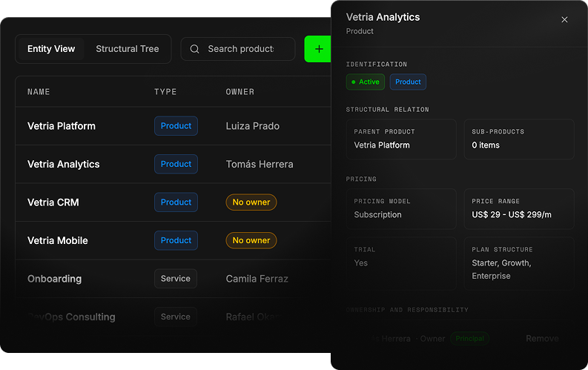The height and width of the screenshot is (370, 588).
Task: Open the Vetria Platform row
Action: [174, 126]
